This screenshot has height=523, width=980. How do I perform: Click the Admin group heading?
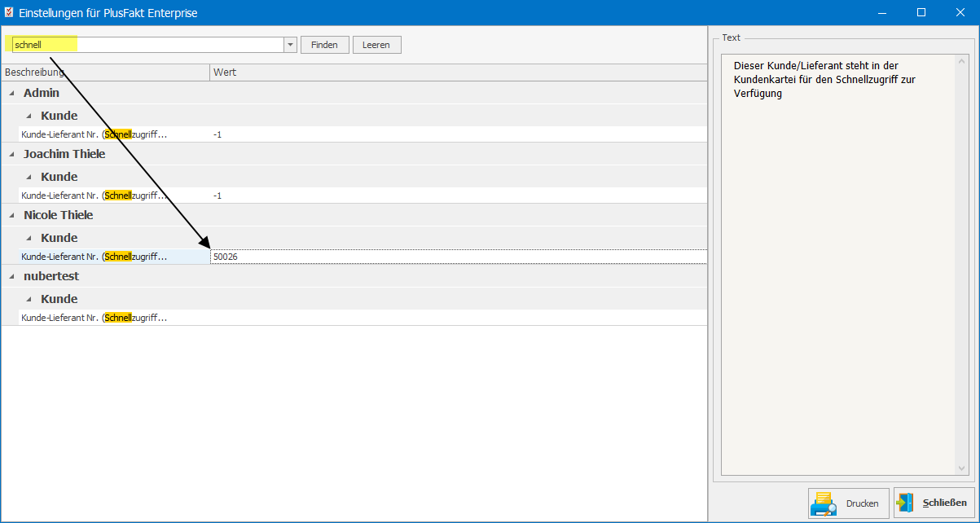pyautogui.click(x=42, y=93)
